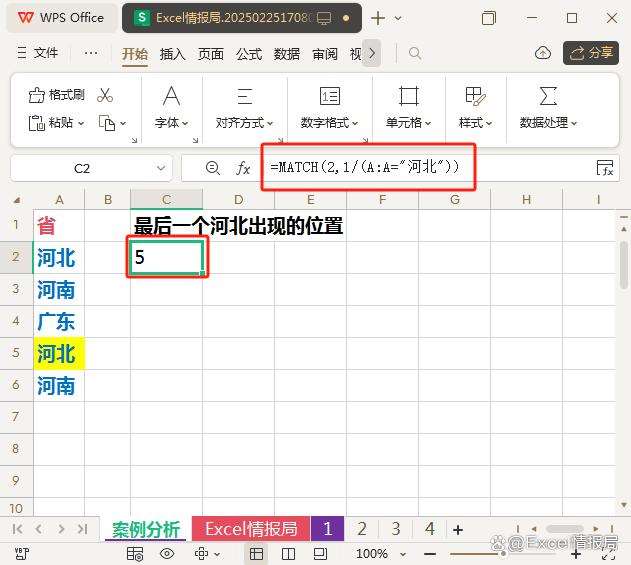
Task: Add a new sheet with plus button
Action: [x=458, y=529]
